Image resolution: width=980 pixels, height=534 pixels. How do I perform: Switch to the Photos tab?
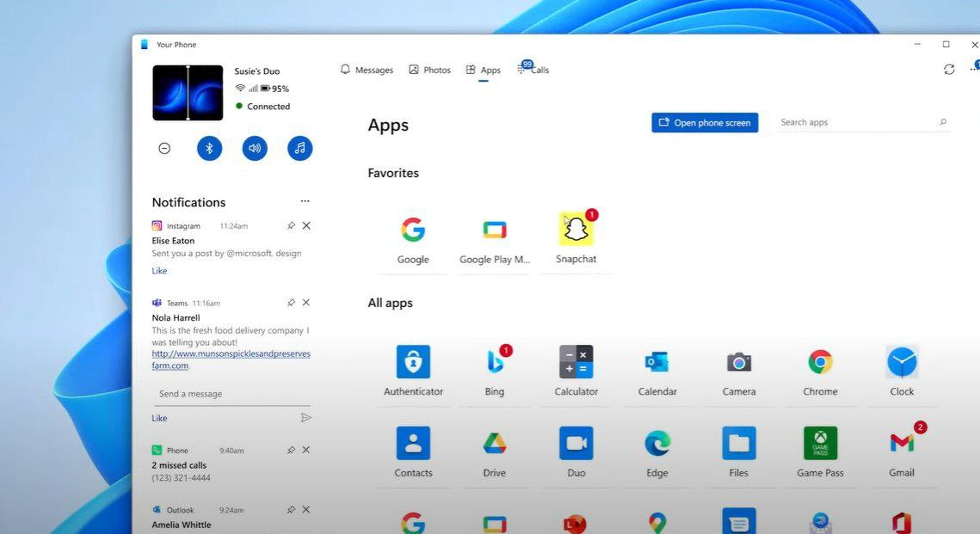tap(430, 70)
